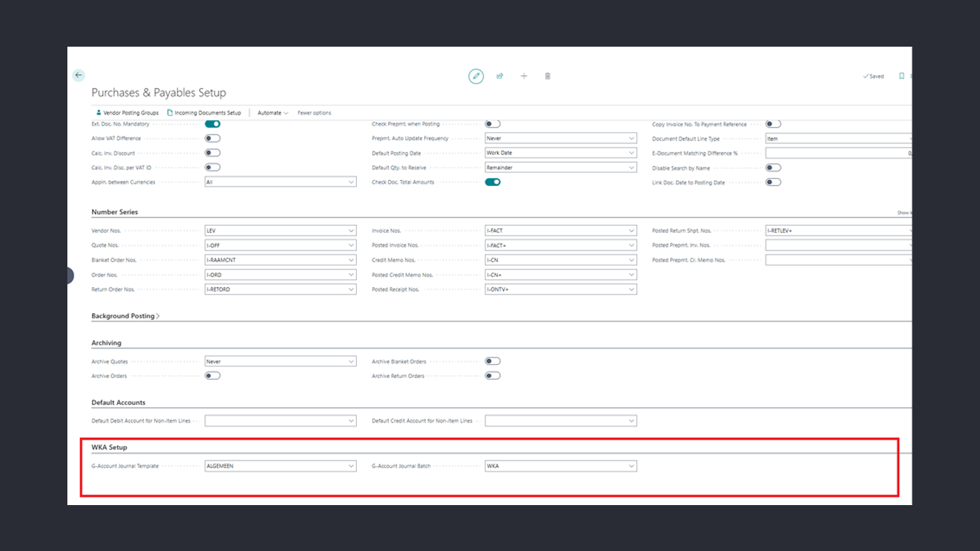This screenshot has height=551, width=980.
Task: Click the share icon
Action: tap(500, 77)
